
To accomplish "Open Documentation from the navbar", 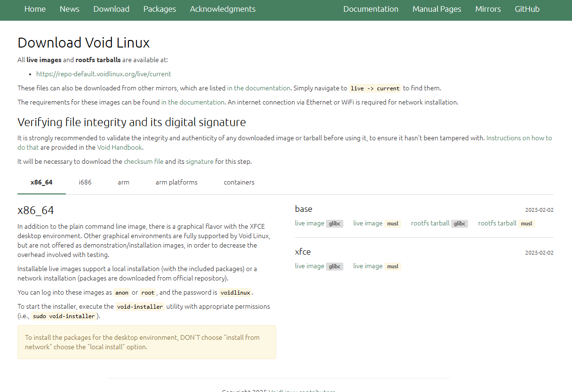I will click(371, 9).
